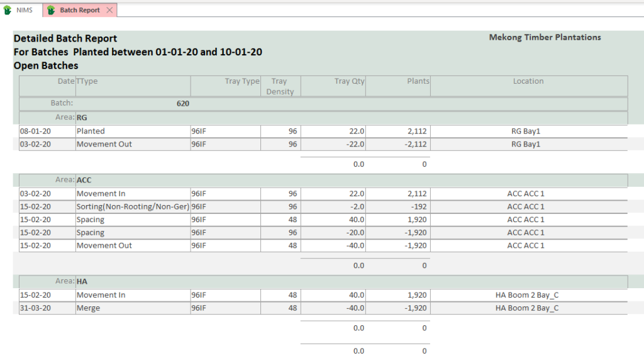Switch to the NIMS tab
The height and width of the screenshot is (363, 644).
24,10
